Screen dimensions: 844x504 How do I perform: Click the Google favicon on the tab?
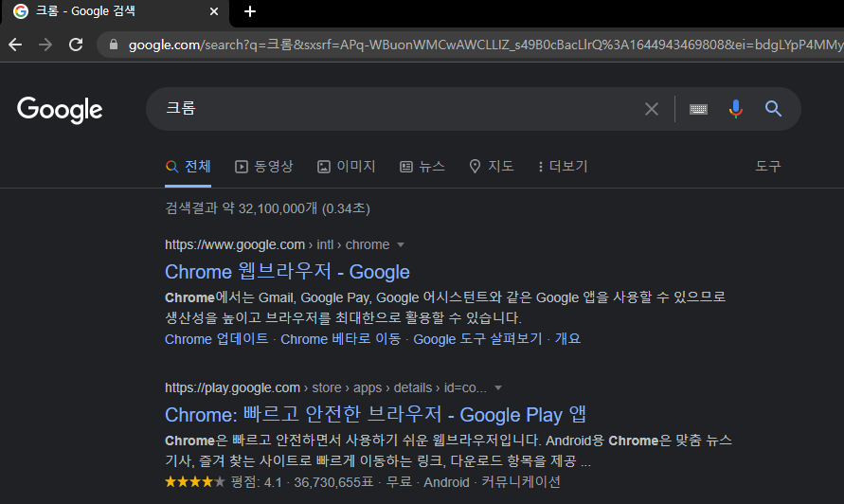pyautogui.click(x=21, y=11)
